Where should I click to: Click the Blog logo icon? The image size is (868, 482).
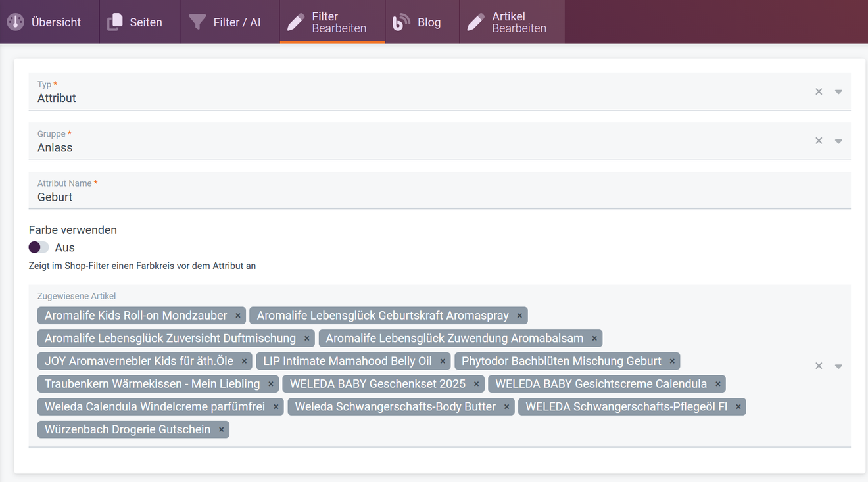tap(401, 22)
